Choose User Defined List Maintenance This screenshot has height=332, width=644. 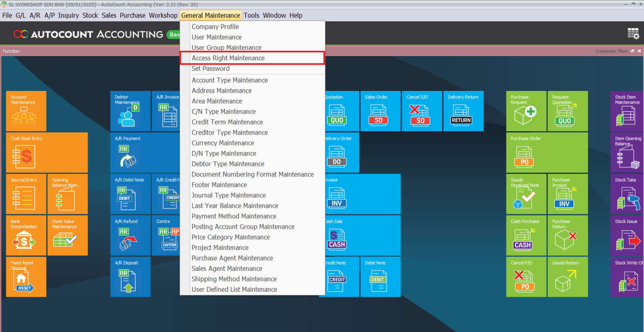[252, 290]
